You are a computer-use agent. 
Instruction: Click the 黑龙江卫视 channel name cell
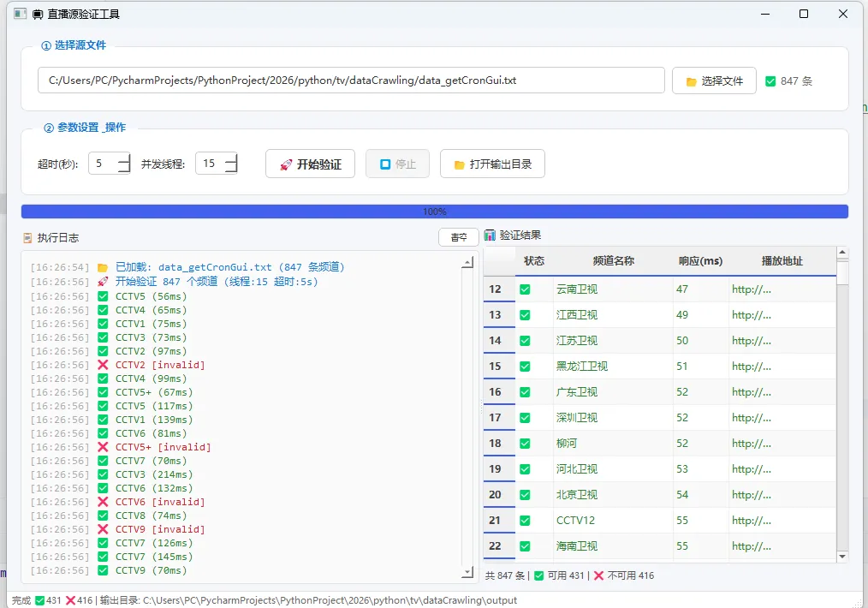coord(613,366)
